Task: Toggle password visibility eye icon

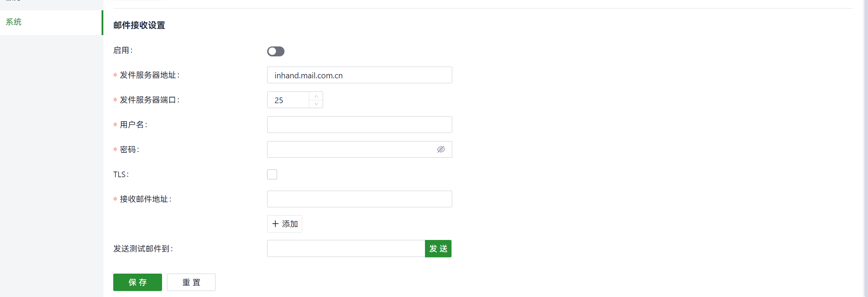Action: tap(441, 150)
